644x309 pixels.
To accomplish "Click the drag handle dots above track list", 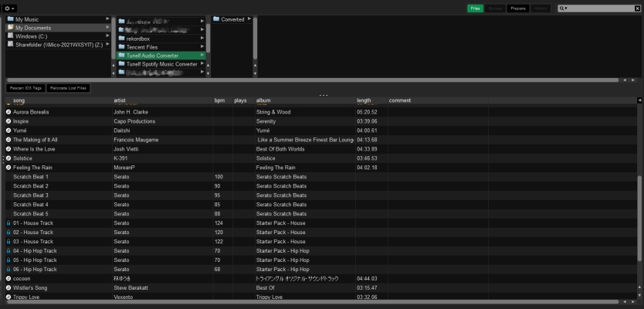I will 324,95.
